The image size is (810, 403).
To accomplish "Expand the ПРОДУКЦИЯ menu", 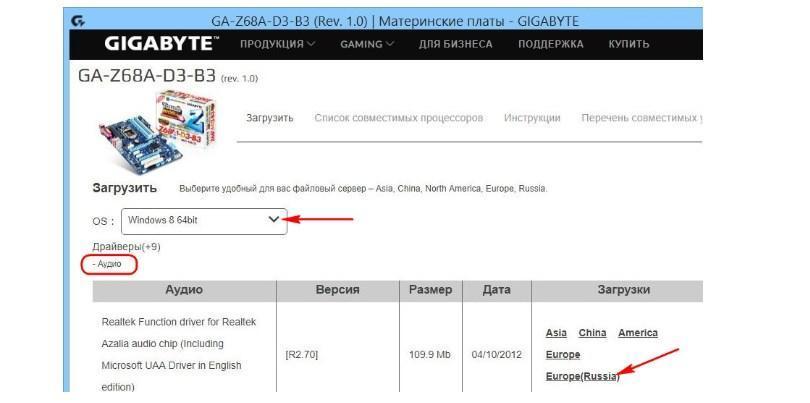I will click(x=277, y=44).
